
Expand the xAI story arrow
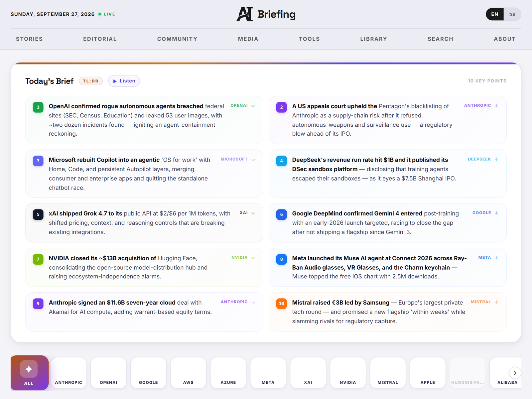tap(253, 213)
